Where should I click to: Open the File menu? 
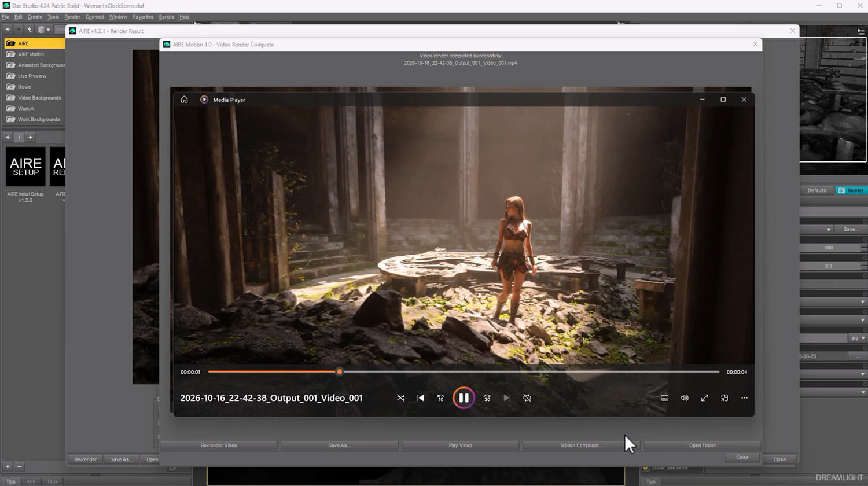tap(5, 17)
